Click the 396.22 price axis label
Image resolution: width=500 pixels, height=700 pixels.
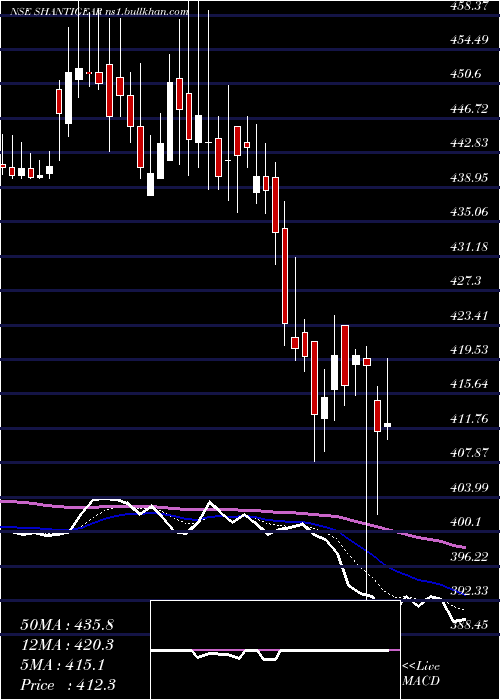469,557
